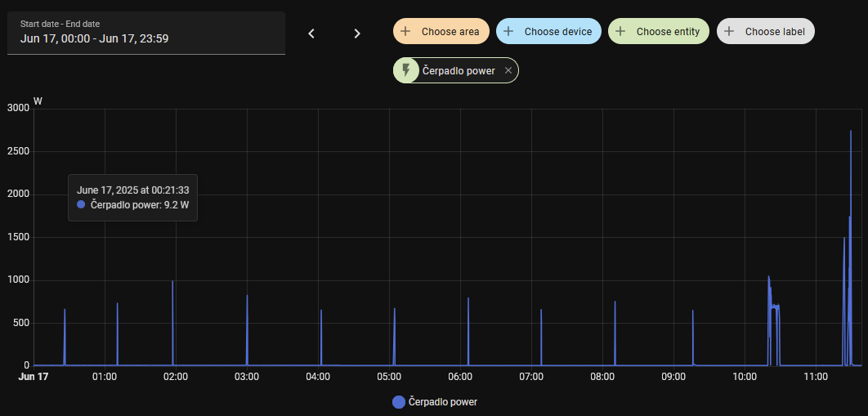This screenshot has height=416, width=868.
Task: Advance to the next date range
Action: coord(357,34)
